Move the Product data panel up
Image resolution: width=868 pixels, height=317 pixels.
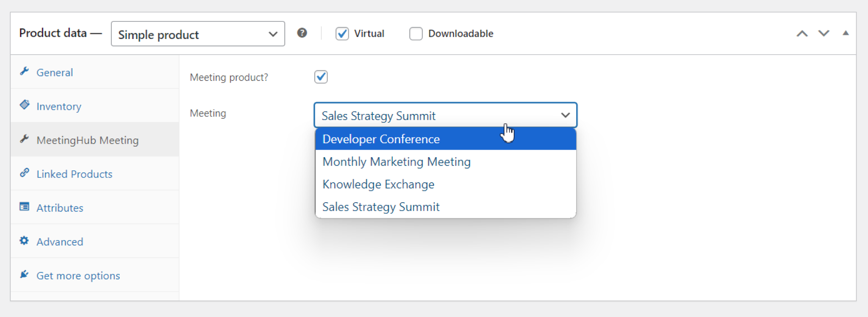pos(802,33)
